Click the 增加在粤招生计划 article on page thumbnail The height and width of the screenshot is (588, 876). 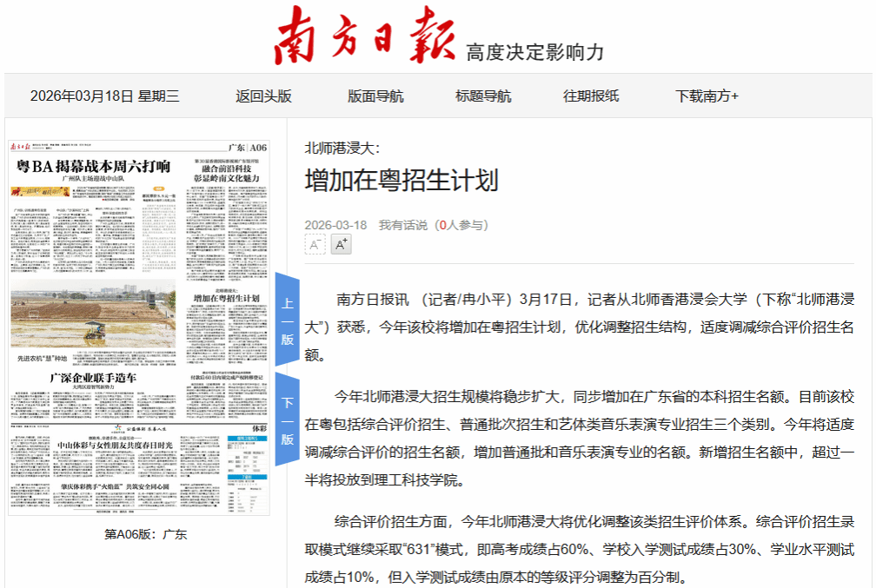[226, 298]
